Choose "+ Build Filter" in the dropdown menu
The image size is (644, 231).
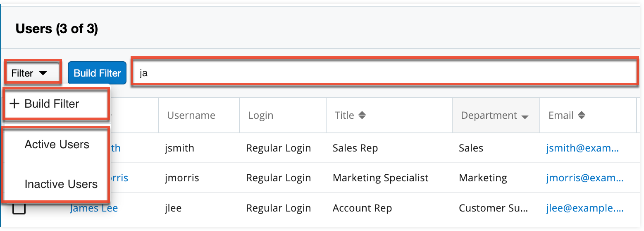pos(56,103)
